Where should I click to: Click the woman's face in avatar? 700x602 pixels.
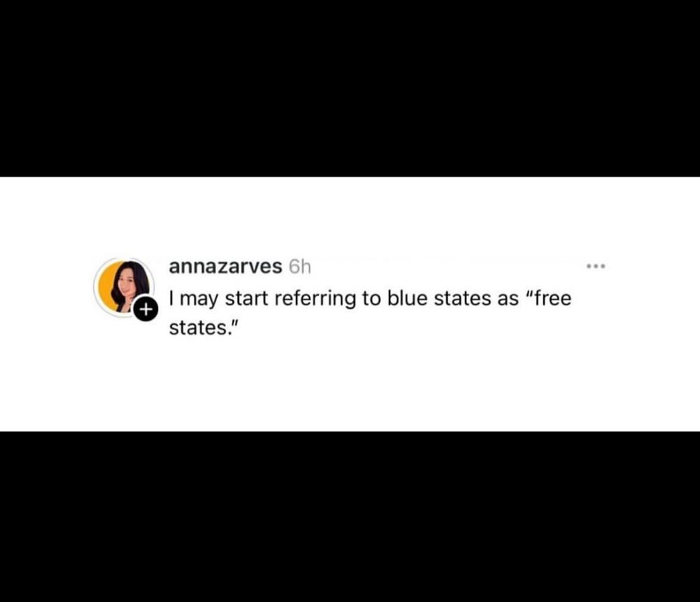(126, 281)
